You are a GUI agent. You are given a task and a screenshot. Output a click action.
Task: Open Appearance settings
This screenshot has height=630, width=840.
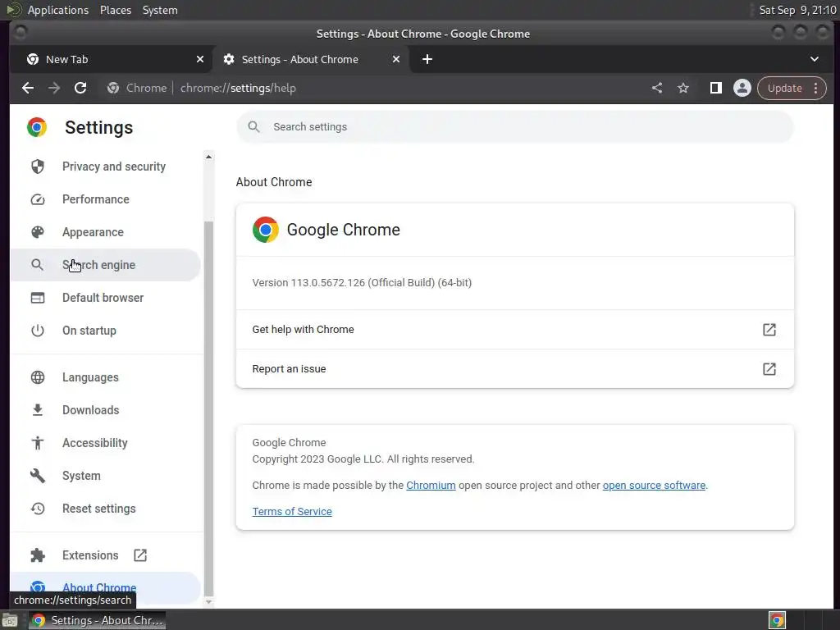[x=106, y=232]
